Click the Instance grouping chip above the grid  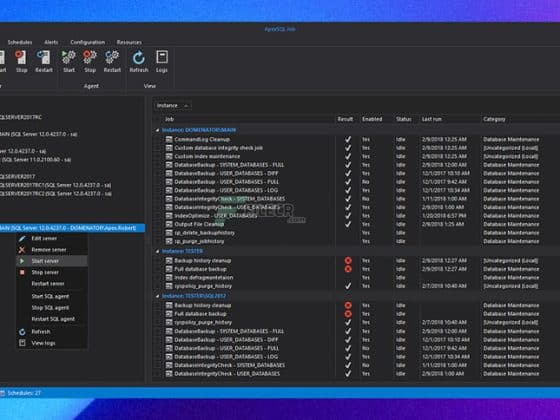(x=173, y=105)
